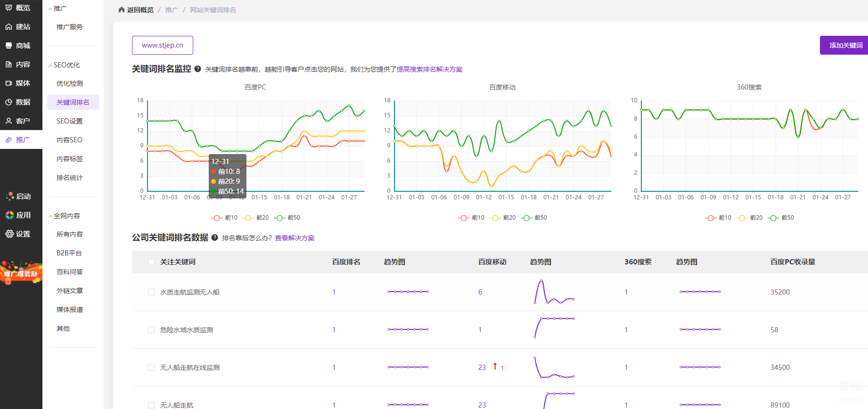Click help icon beside 关键词排名监控

point(198,69)
